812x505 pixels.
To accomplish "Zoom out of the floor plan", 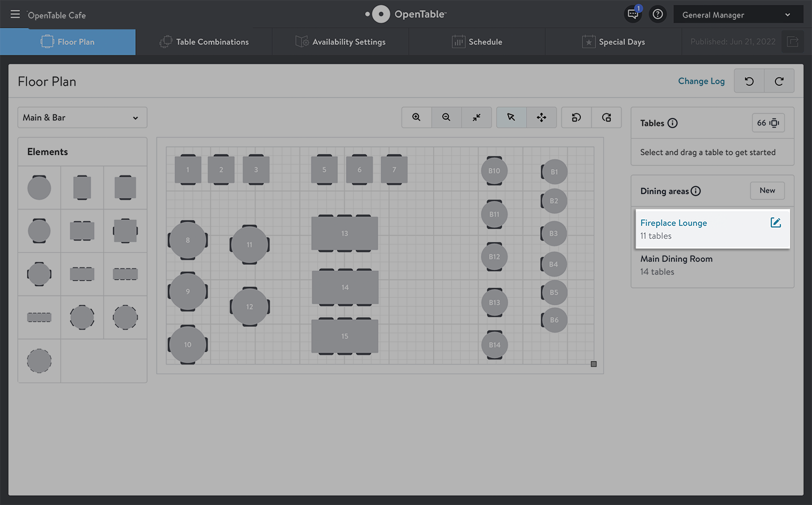I will tap(447, 117).
